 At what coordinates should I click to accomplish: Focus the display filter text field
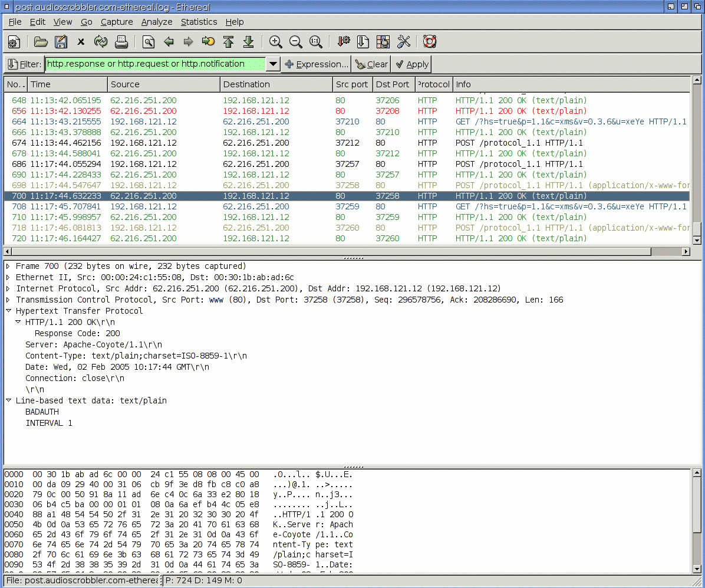coord(156,64)
